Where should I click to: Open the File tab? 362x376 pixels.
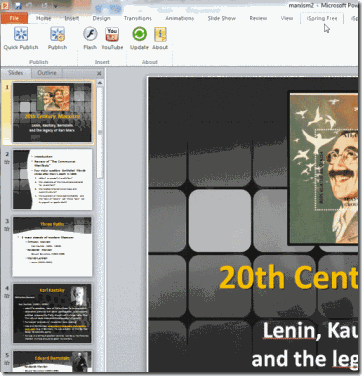(x=14, y=18)
